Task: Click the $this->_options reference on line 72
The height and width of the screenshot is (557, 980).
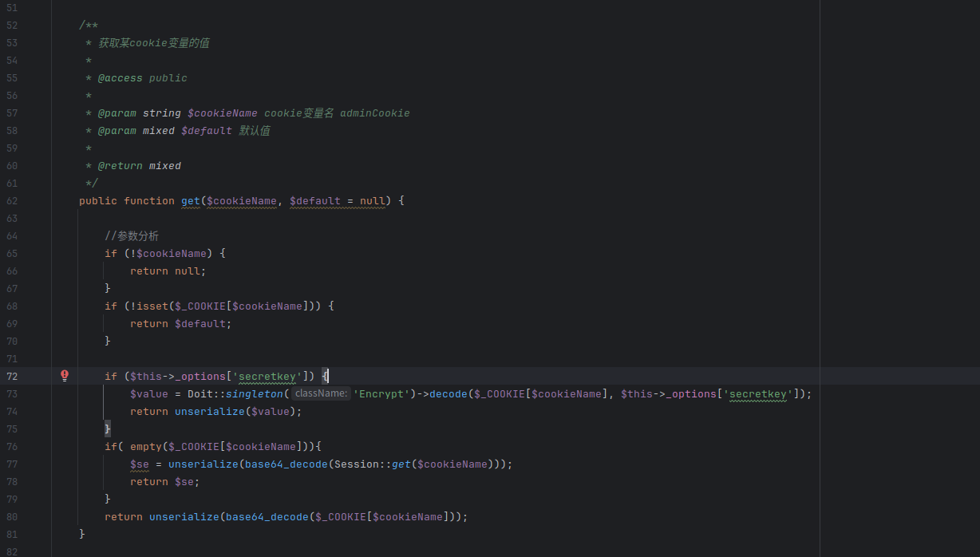Action: click(x=178, y=376)
